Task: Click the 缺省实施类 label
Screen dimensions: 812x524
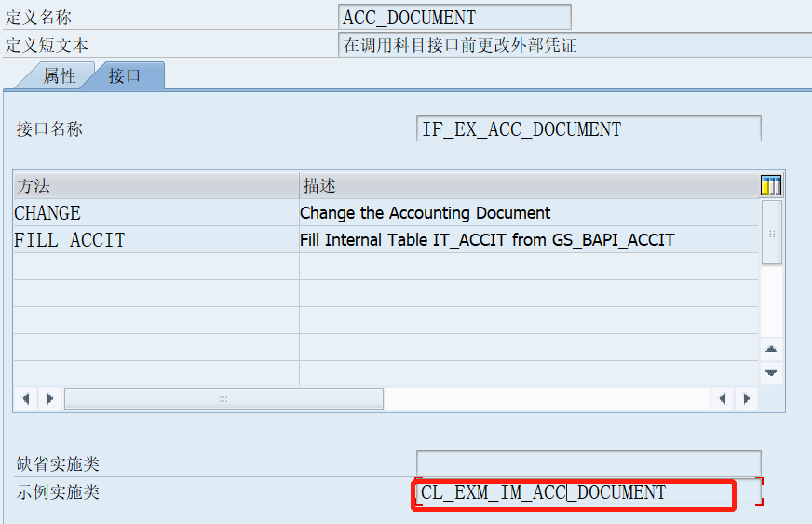Action: pyautogui.click(x=58, y=464)
